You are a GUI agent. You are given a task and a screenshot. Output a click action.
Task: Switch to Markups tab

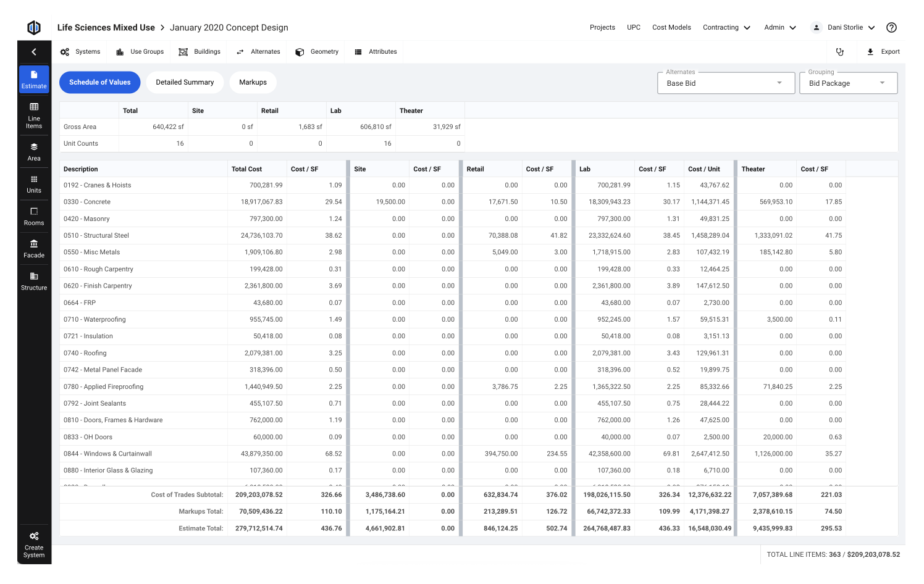[253, 83]
